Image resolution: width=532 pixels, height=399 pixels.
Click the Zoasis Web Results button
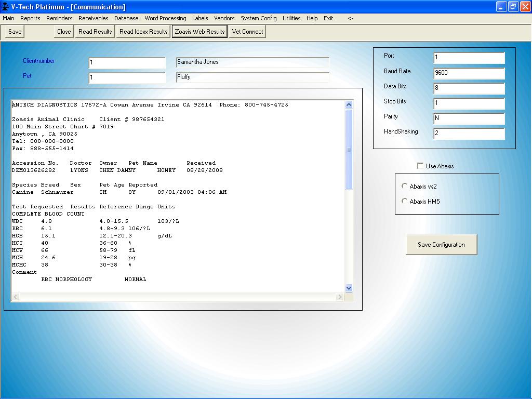click(199, 32)
